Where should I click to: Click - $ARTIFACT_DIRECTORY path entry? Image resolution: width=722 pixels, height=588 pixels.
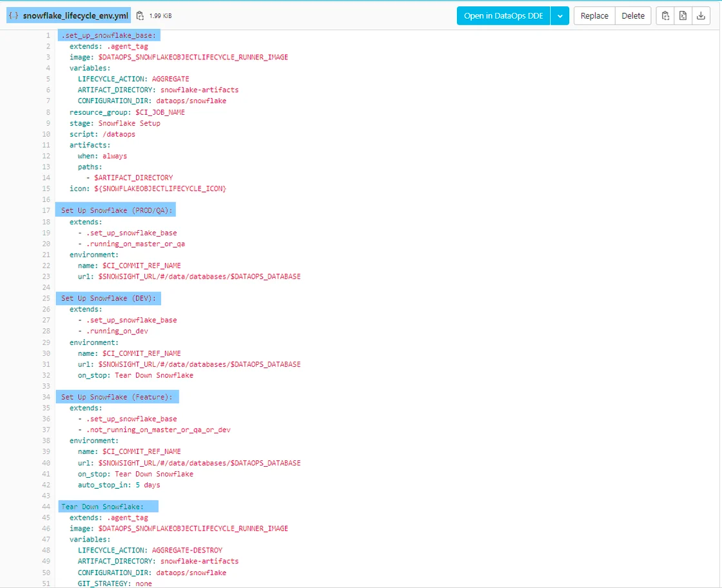pos(130,178)
